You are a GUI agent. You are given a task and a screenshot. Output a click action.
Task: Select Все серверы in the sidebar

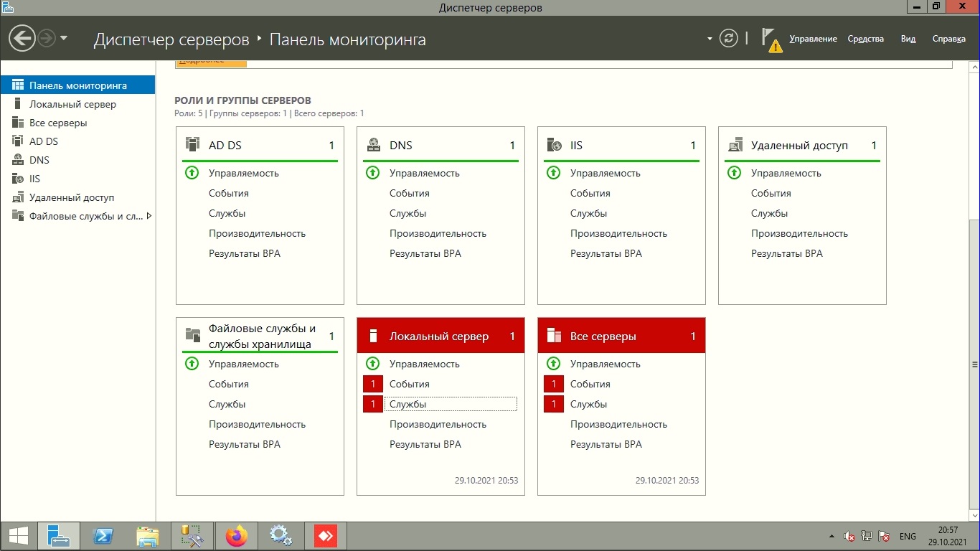point(77,123)
